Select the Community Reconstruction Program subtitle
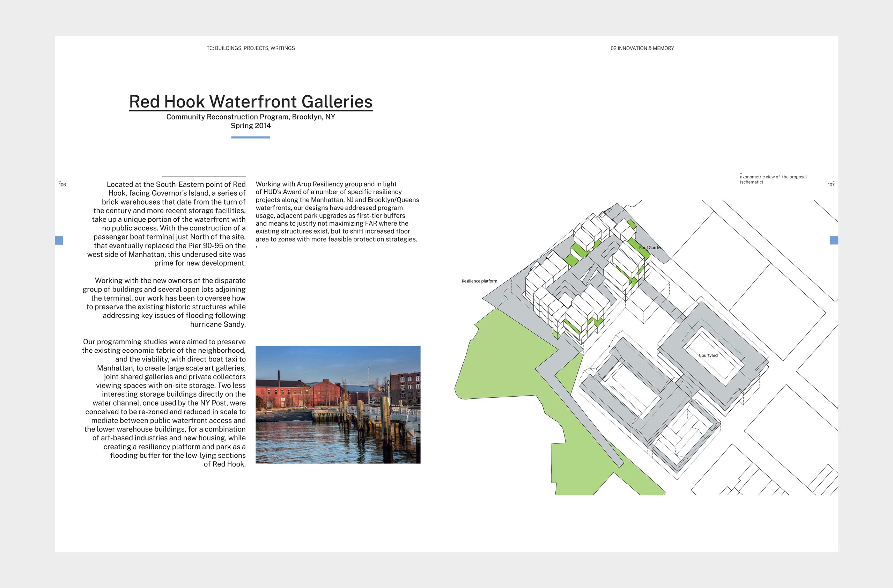This screenshot has width=893, height=588. (x=251, y=117)
